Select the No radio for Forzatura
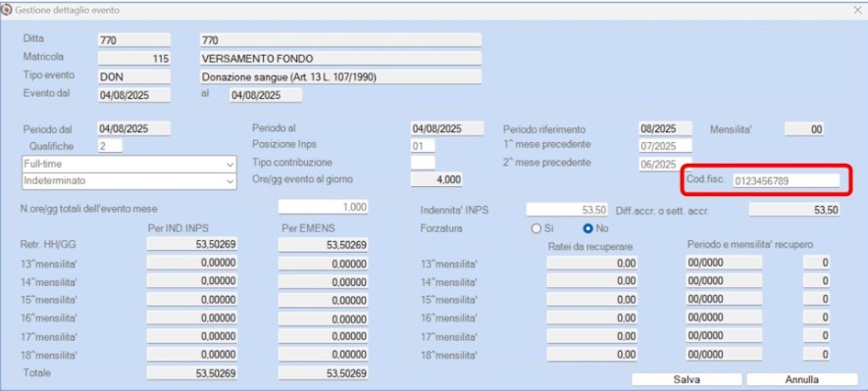Viewport: 868px width, 391px height. tap(587, 228)
